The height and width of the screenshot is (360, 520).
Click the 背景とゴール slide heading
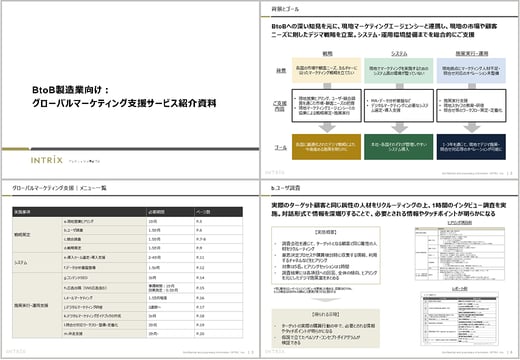point(285,9)
